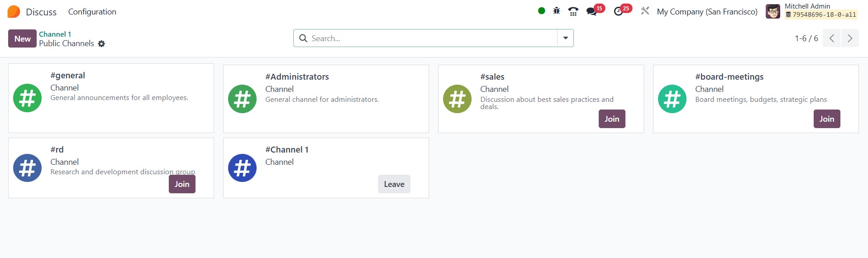
Task: Open the Discuss menu item
Action: tap(41, 12)
